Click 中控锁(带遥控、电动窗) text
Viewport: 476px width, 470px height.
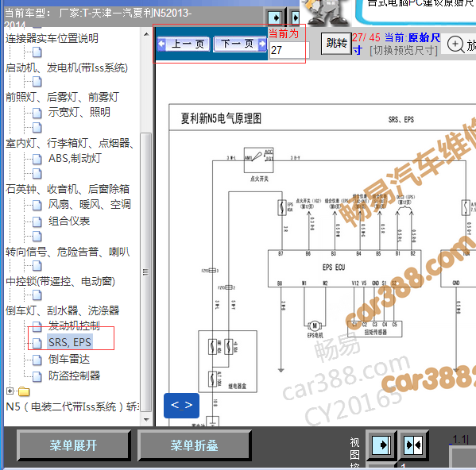[x=60, y=281]
